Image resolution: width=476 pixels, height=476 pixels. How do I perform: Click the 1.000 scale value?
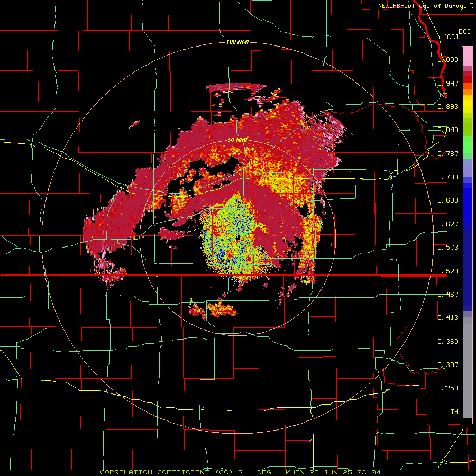pos(448,59)
